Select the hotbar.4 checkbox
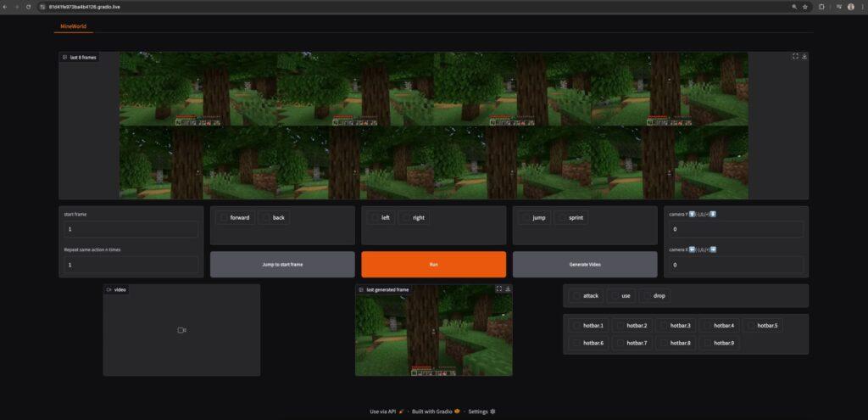The image size is (868, 420). (x=706, y=326)
